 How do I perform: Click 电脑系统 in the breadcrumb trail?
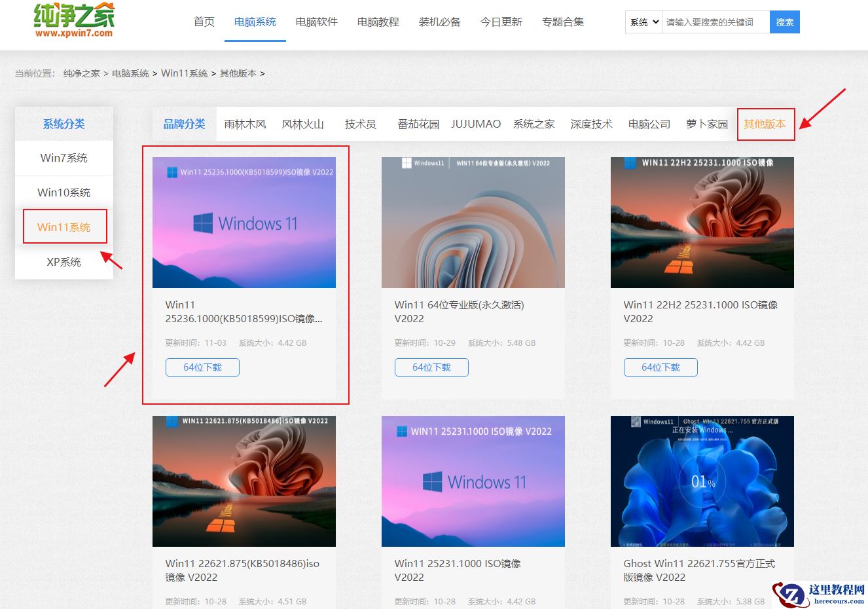[x=130, y=73]
